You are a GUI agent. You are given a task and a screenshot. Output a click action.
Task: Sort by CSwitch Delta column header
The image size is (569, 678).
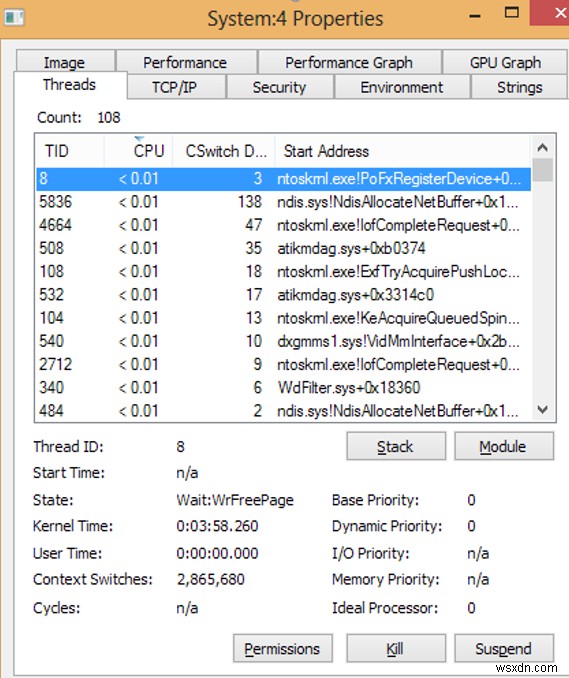point(224,151)
